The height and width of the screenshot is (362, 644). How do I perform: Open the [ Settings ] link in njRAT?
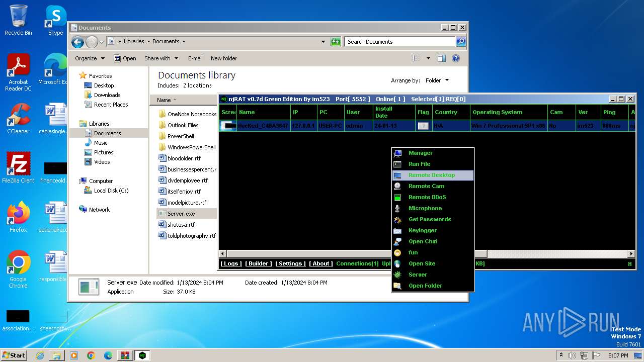tap(290, 263)
